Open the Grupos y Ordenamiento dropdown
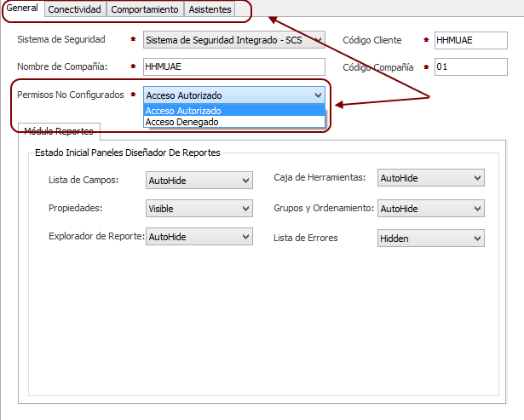Screen dimensions: 524x420 tap(430, 208)
